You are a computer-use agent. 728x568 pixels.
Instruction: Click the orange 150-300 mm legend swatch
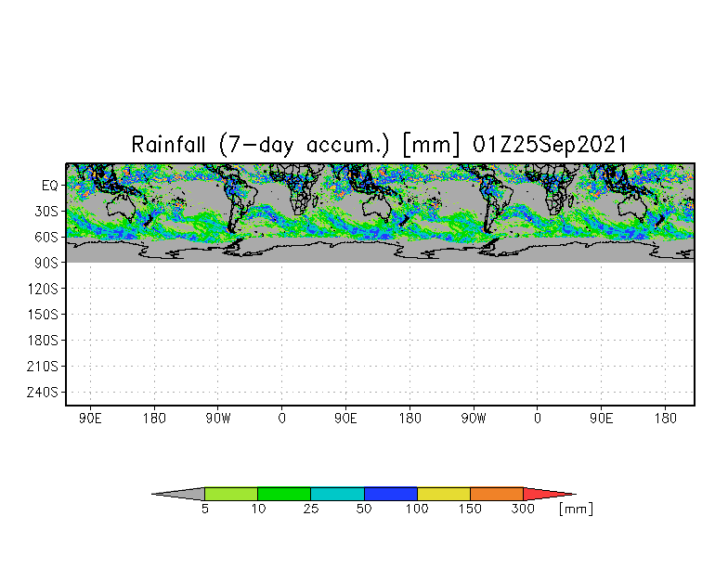(x=497, y=494)
